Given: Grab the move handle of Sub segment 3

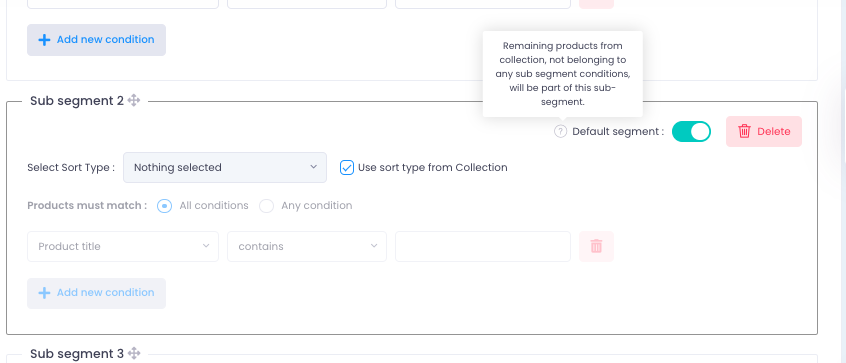Looking at the screenshot, I should click(134, 353).
